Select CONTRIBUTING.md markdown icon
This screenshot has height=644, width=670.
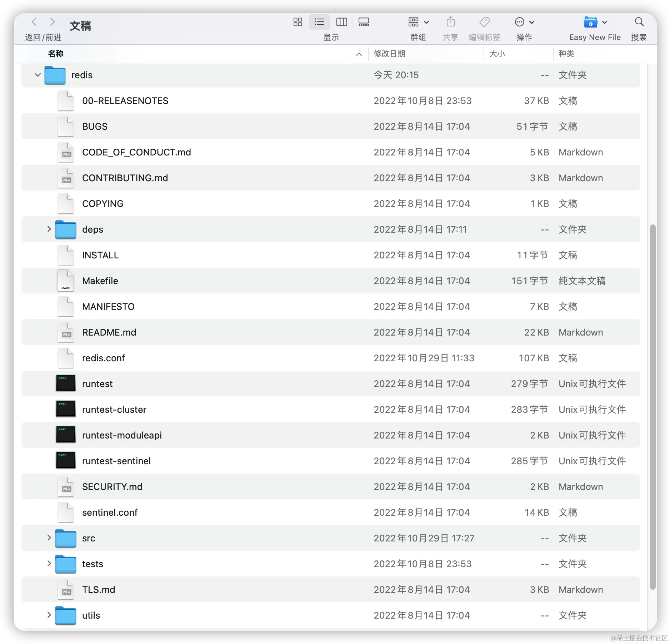click(66, 178)
